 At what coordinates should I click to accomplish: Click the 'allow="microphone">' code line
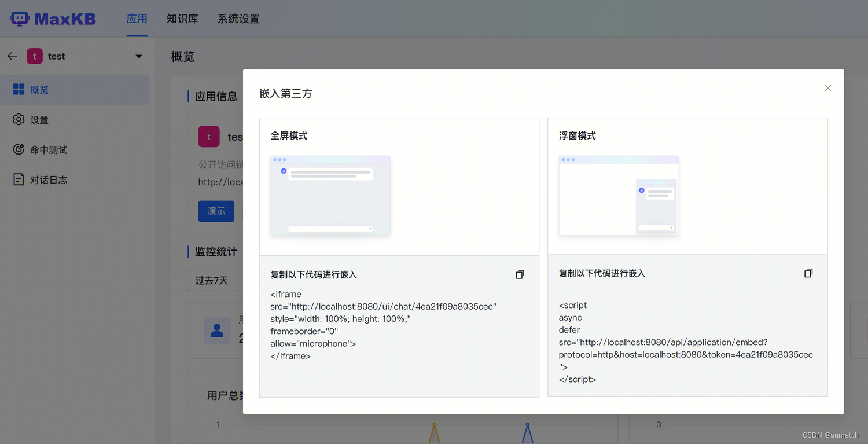point(313,343)
